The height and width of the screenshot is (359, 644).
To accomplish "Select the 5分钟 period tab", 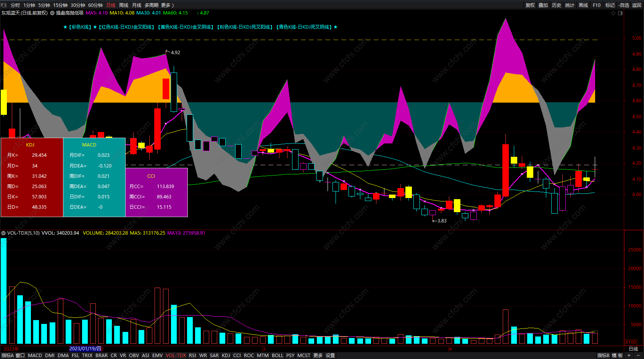I will click(x=44, y=5).
